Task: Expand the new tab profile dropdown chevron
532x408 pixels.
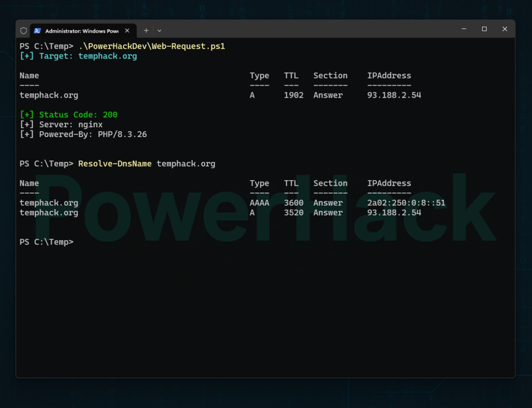Action: (x=159, y=31)
